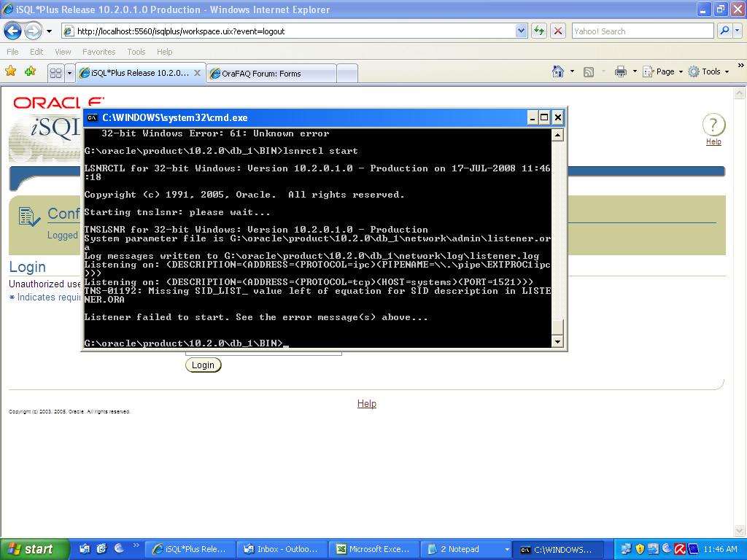This screenshot has width=747, height=560.
Task: Click the cmd window scroll down arrow
Action: tap(558, 341)
